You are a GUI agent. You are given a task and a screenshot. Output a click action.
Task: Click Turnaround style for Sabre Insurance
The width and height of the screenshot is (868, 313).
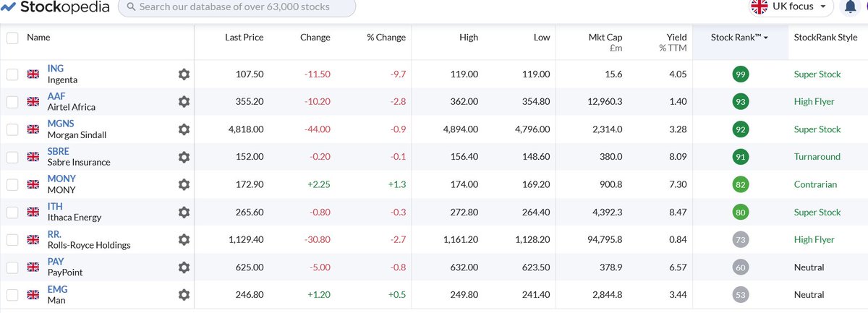pos(817,157)
